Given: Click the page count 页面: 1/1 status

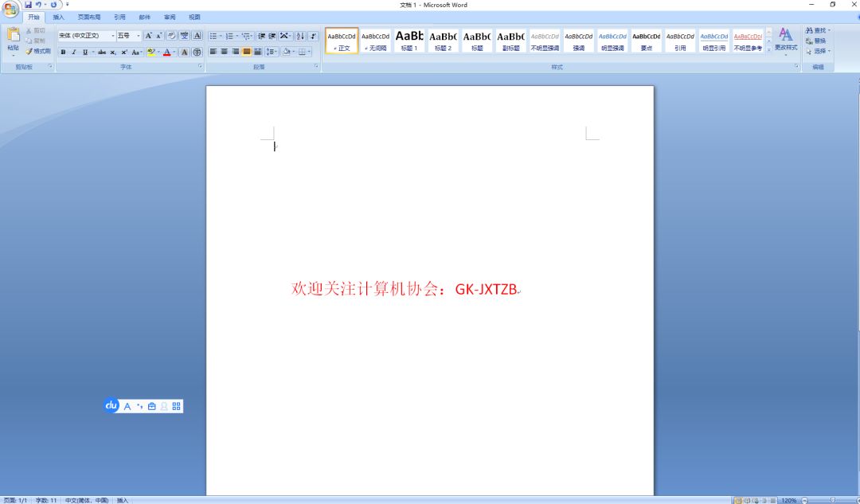Looking at the screenshot, I should (15, 500).
